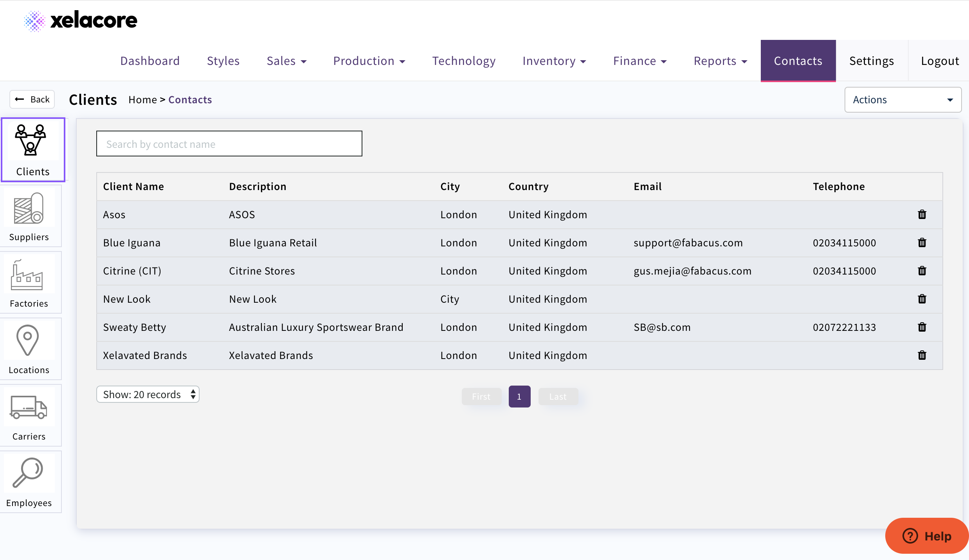The height and width of the screenshot is (560, 969).
Task: Delete the Xelavated Brands row
Action: point(922,355)
